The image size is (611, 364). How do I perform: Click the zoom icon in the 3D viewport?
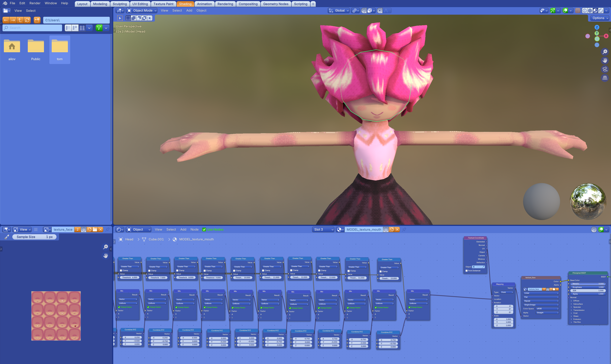click(605, 51)
